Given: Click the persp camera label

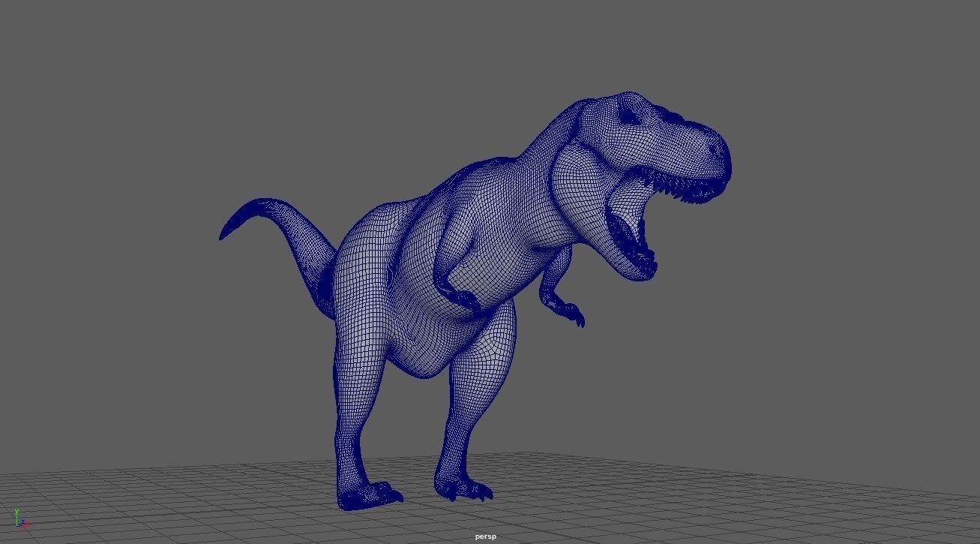Looking at the screenshot, I should (x=485, y=536).
